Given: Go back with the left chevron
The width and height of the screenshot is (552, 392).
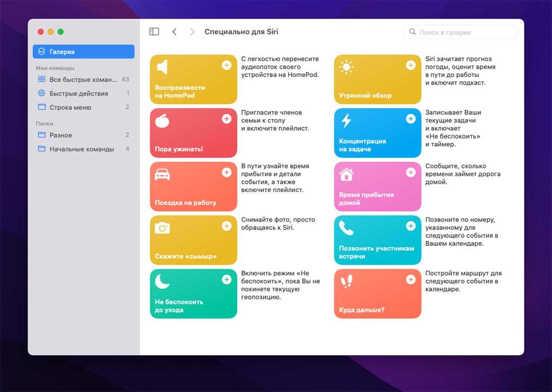Looking at the screenshot, I should pyautogui.click(x=174, y=32).
